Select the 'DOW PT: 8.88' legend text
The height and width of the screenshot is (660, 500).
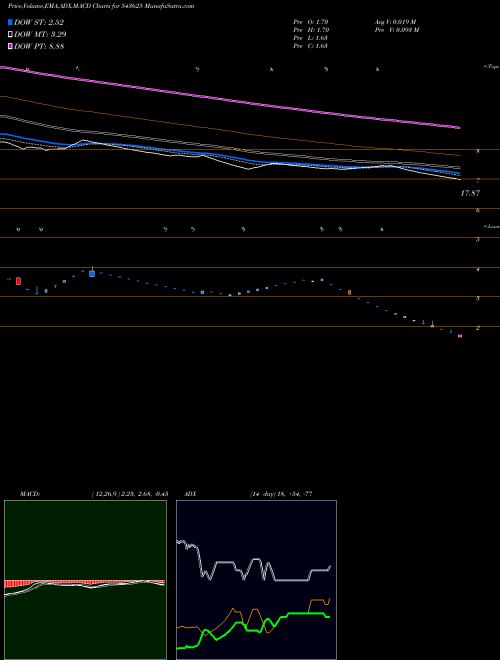point(39,46)
